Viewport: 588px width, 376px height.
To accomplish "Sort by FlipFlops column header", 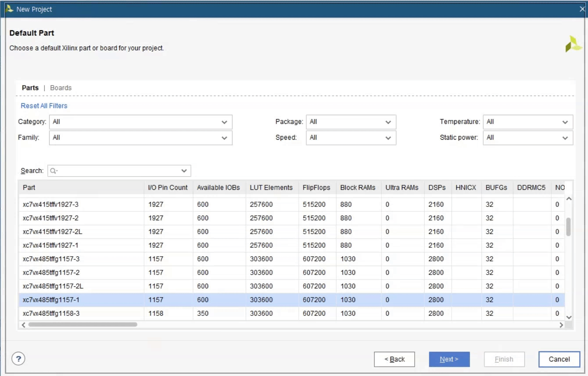I will click(x=317, y=188).
